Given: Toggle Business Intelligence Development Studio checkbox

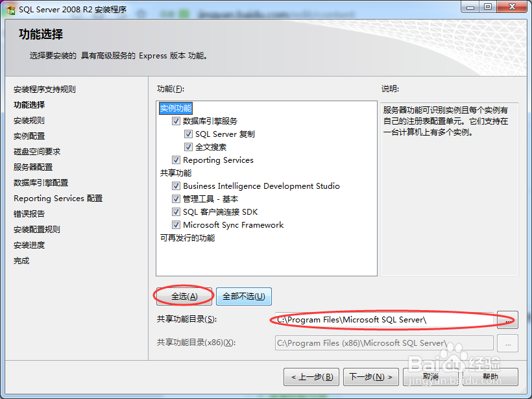Looking at the screenshot, I should point(176,186).
